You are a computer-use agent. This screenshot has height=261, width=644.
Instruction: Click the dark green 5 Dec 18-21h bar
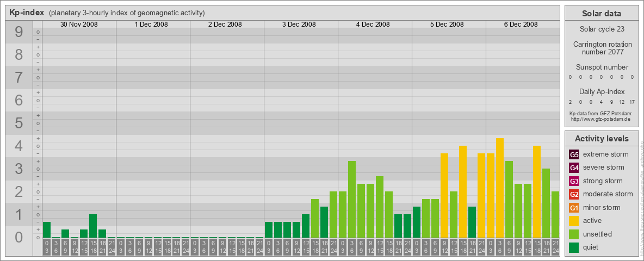coord(472,222)
